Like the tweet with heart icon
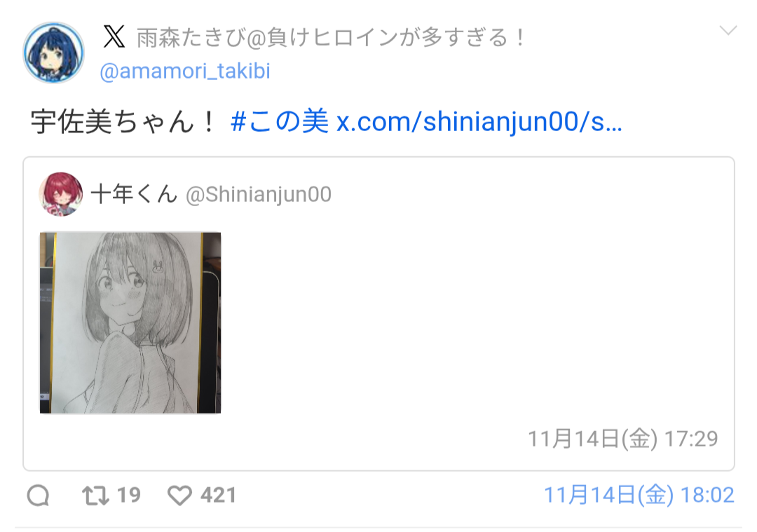Viewport: 757px width, 532px height. 179,496
